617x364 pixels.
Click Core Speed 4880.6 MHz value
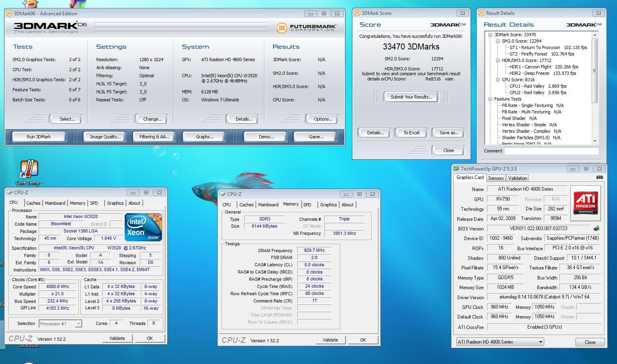58,287
